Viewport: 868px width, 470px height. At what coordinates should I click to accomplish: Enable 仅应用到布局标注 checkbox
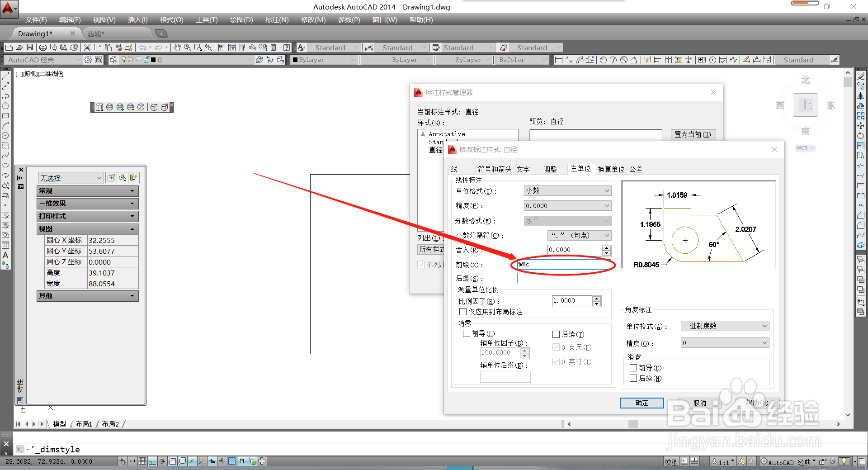coord(463,312)
